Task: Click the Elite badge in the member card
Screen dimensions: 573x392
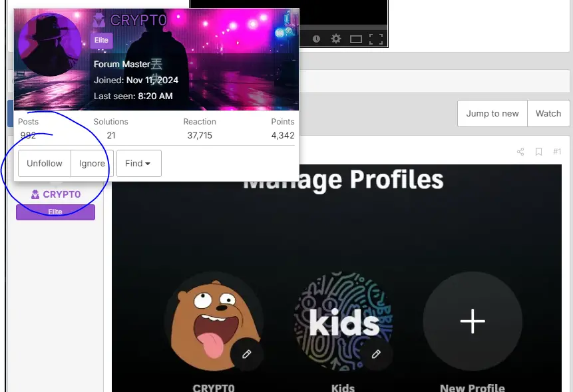Action: (102, 40)
